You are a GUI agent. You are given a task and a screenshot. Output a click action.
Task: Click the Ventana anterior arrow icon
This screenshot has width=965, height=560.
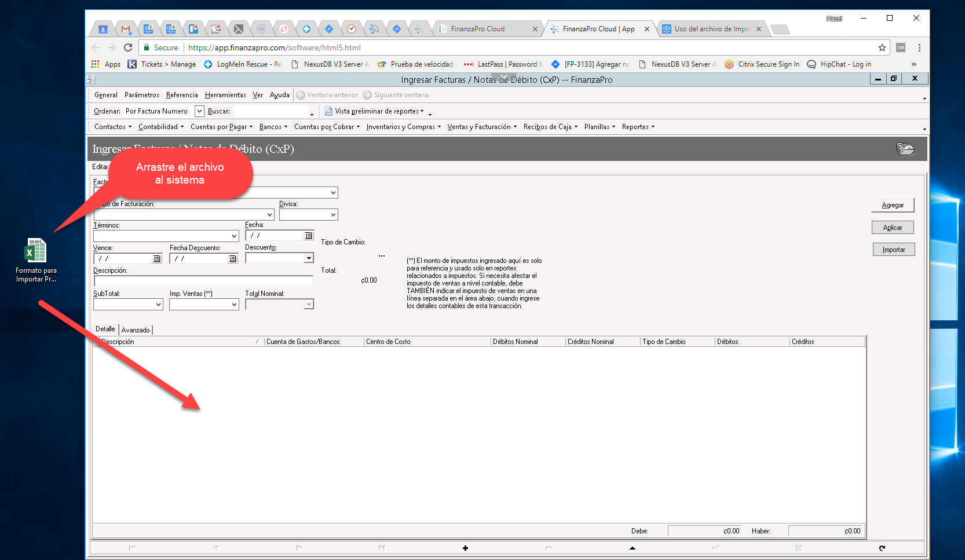tap(301, 95)
